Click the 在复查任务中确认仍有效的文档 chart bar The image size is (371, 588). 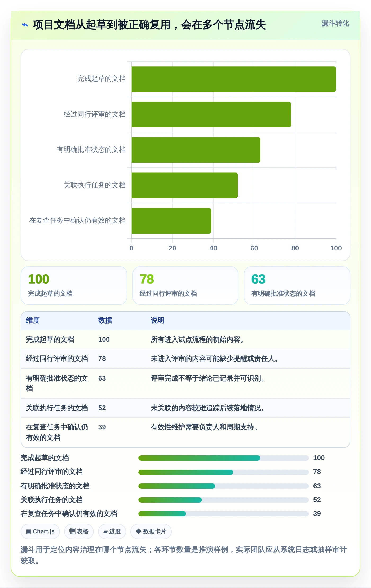[x=171, y=221]
